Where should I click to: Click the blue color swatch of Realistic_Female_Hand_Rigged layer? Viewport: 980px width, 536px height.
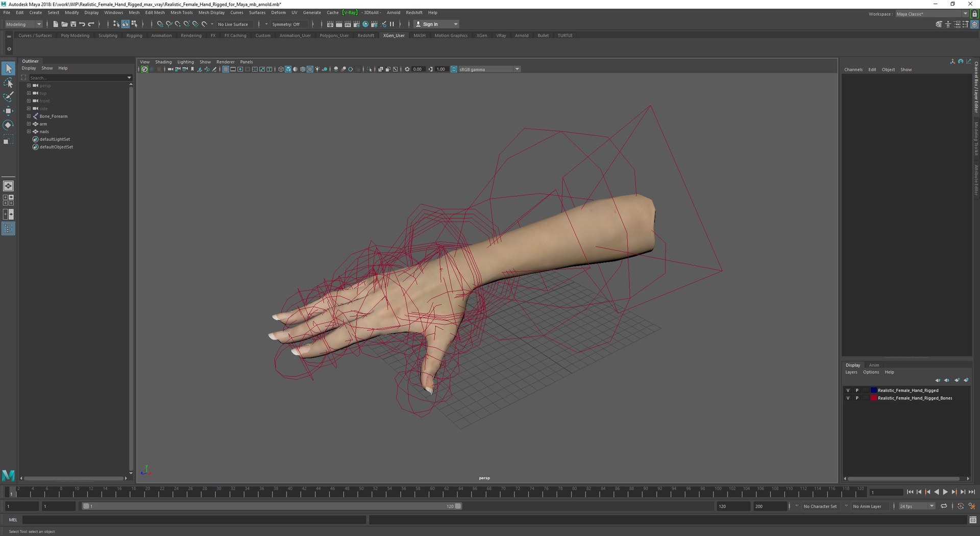873,391
